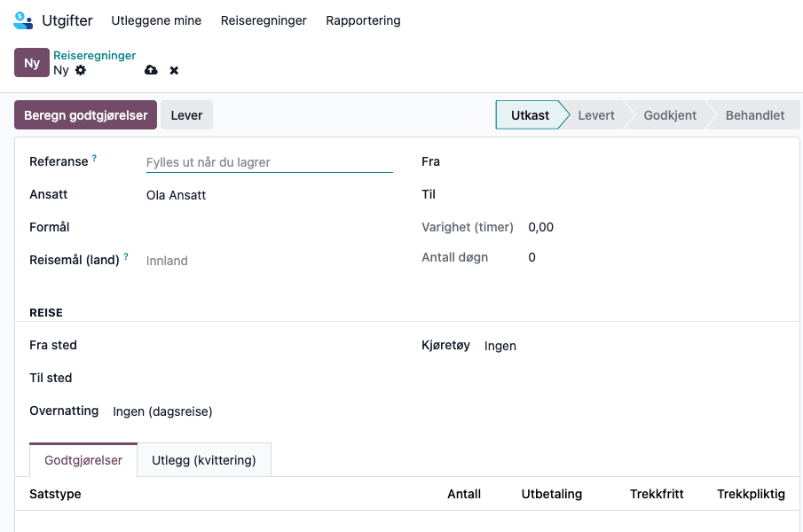
Task: Open the Ansatt dropdown showing Ola Ansatt
Action: [x=270, y=195]
